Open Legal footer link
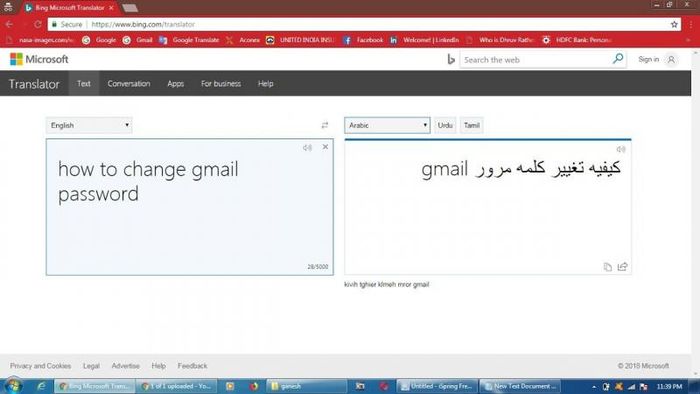The image size is (700, 394). (91, 365)
